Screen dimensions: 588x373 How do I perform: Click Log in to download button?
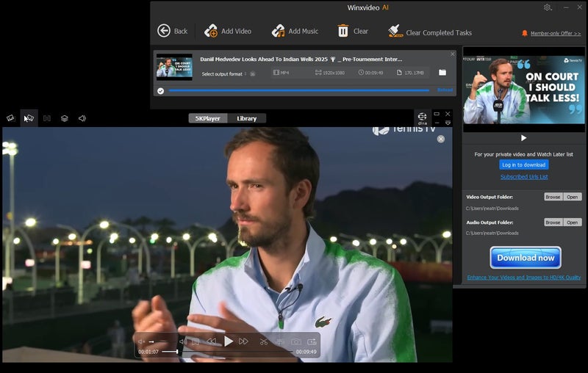pos(524,164)
